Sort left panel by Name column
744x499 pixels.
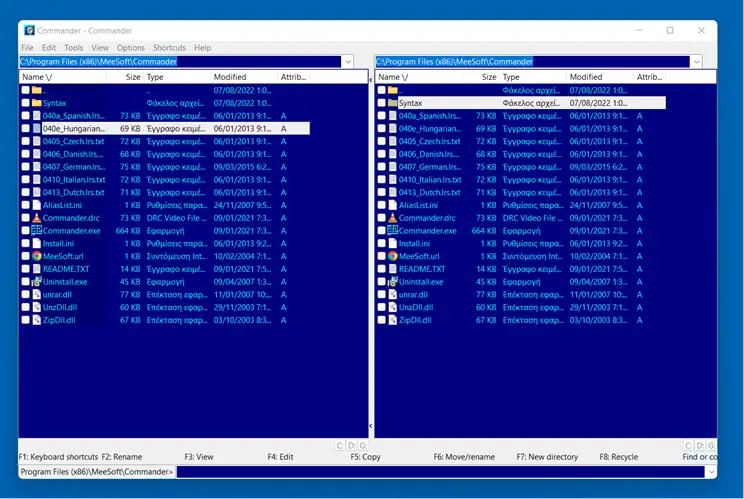pos(63,77)
